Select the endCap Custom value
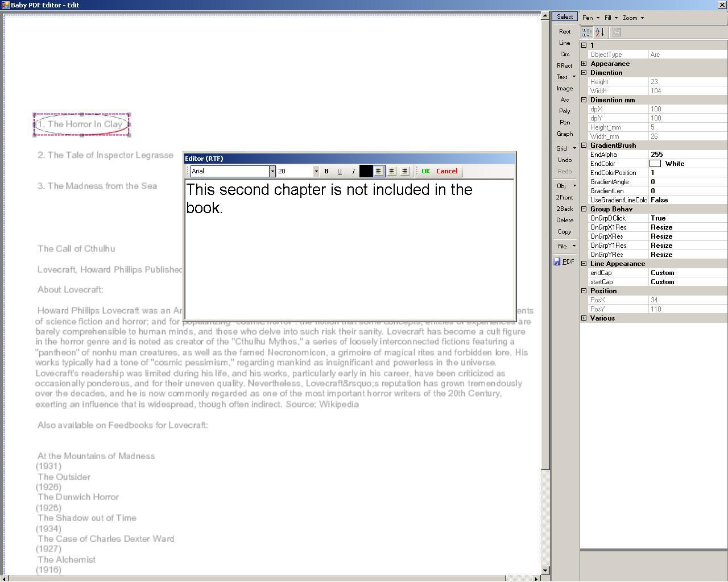The image size is (728, 582). click(x=688, y=273)
